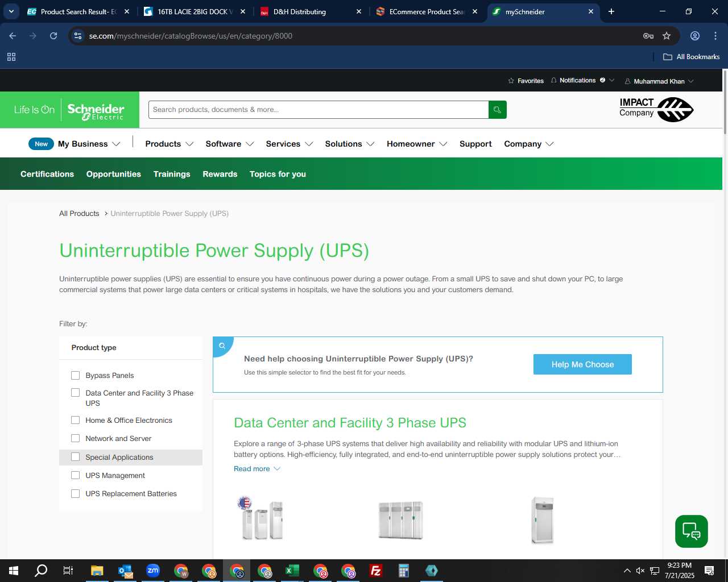This screenshot has height=582, width=728.
Task: Go back to previous page
Action: pyautogui.click(x=13, y=36)
